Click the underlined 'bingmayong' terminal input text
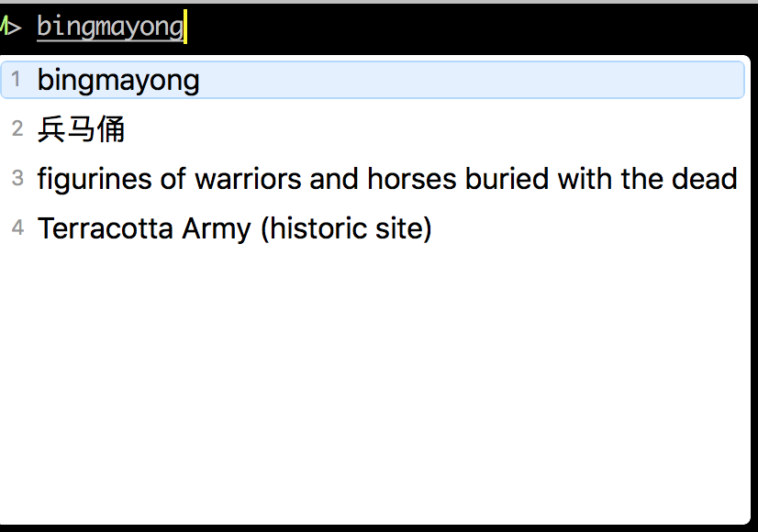The width and height of the screenshot is (758, 532). 110,28
